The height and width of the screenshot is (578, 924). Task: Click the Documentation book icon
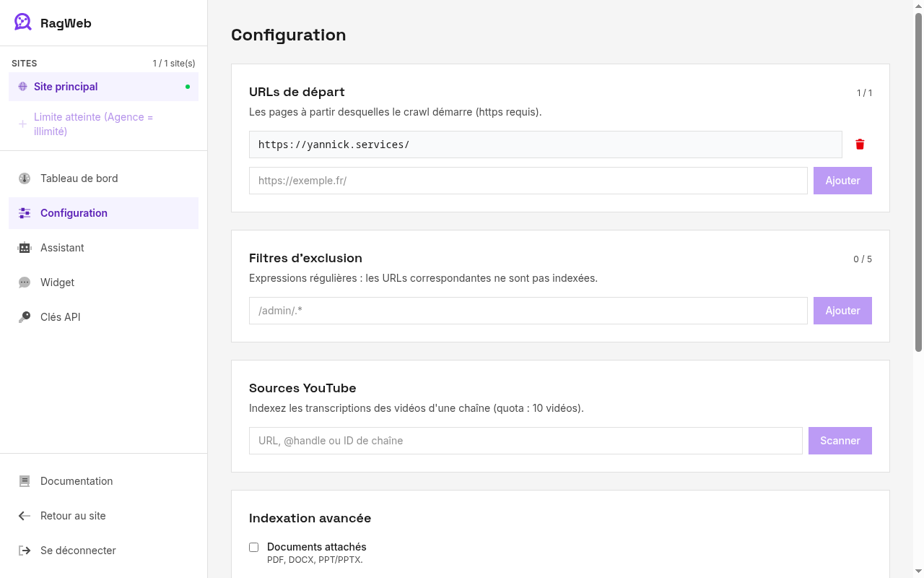tap(25, 481)
